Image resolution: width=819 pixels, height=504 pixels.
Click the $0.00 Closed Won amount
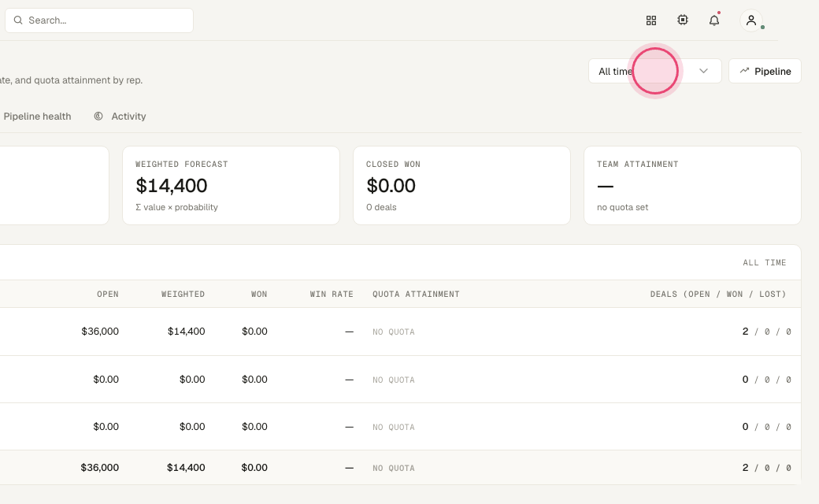coord(391,185)
